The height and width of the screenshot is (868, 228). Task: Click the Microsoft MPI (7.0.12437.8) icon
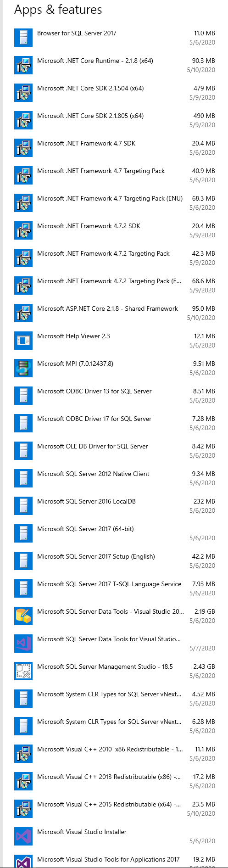coord(23,368)
